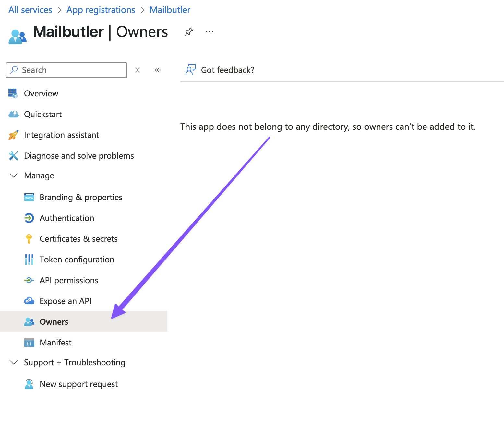Click the Integration assistant rocket icon
The width and height of the screenshot is (504, 423).
[13, 135]
